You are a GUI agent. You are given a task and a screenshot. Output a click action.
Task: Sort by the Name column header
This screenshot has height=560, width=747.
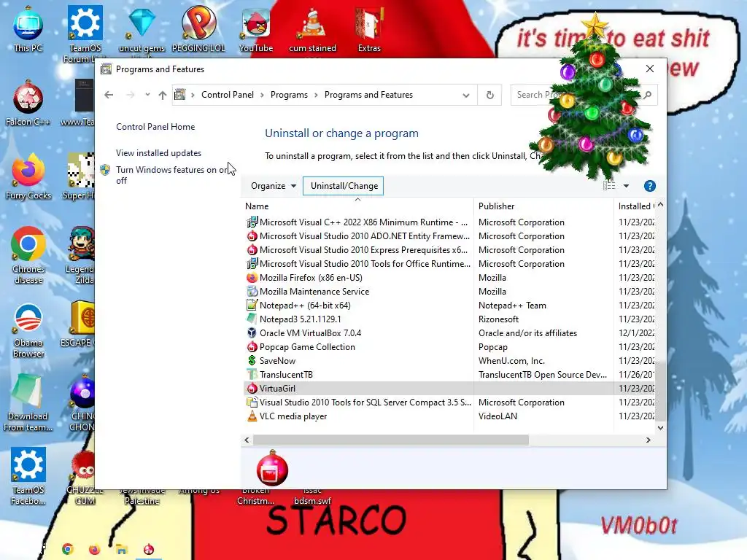point(357,206)
